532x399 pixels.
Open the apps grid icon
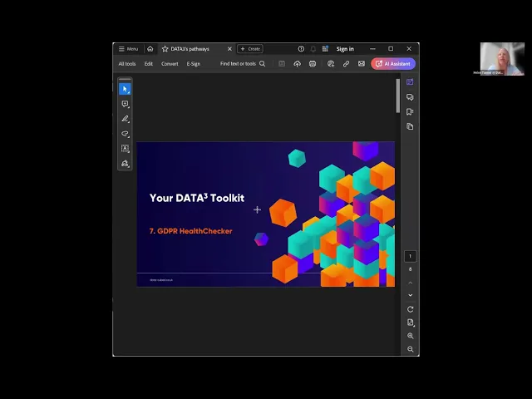click(325, 49)
